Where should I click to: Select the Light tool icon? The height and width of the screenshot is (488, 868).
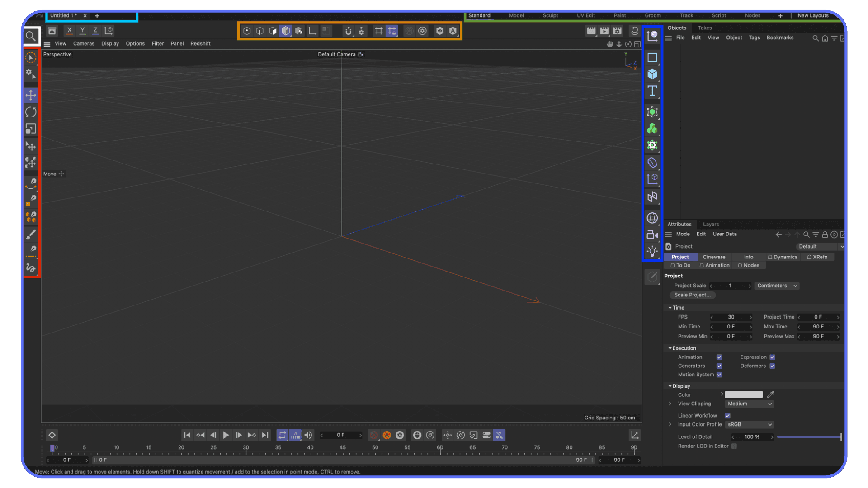pyautogui.click(x=652, y=251)
